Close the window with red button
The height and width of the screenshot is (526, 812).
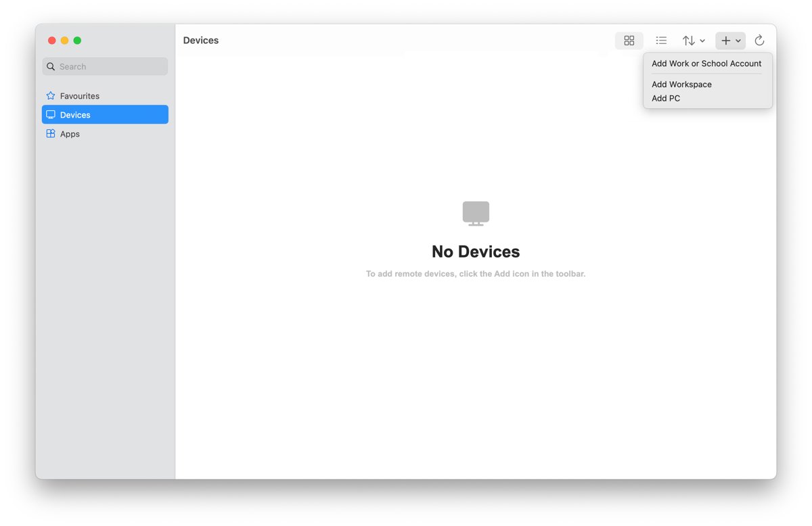(52, 41)
